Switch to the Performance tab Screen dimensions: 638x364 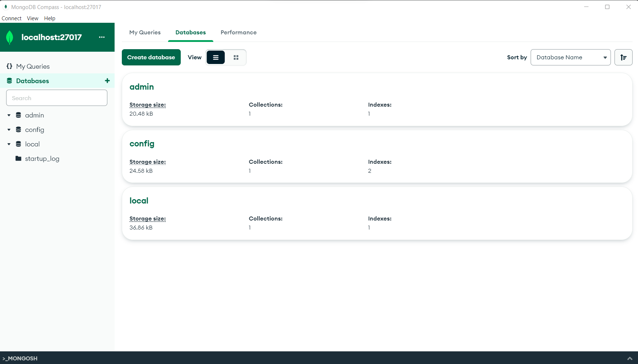click(239, 33)
